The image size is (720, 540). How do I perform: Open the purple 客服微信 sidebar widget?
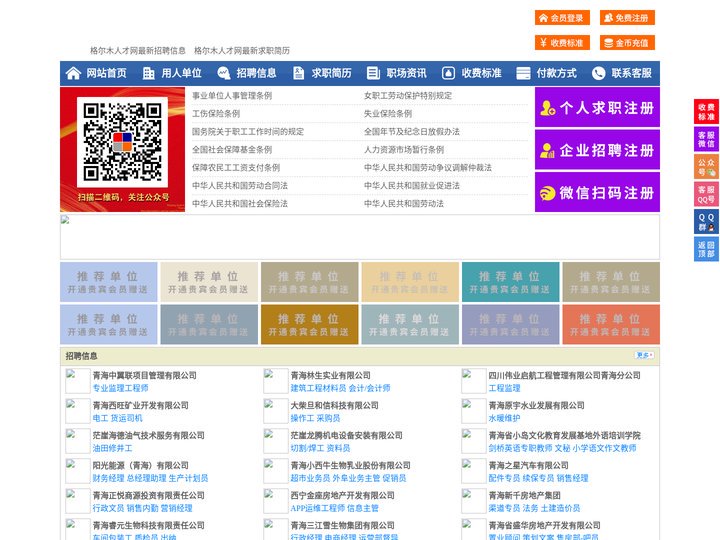tap(706, 139)
